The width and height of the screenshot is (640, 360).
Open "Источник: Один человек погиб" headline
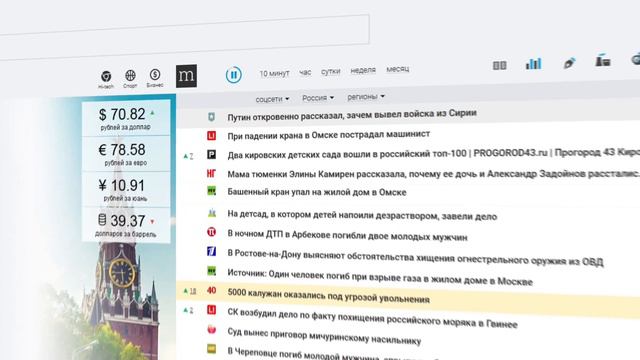click(380, 277)
